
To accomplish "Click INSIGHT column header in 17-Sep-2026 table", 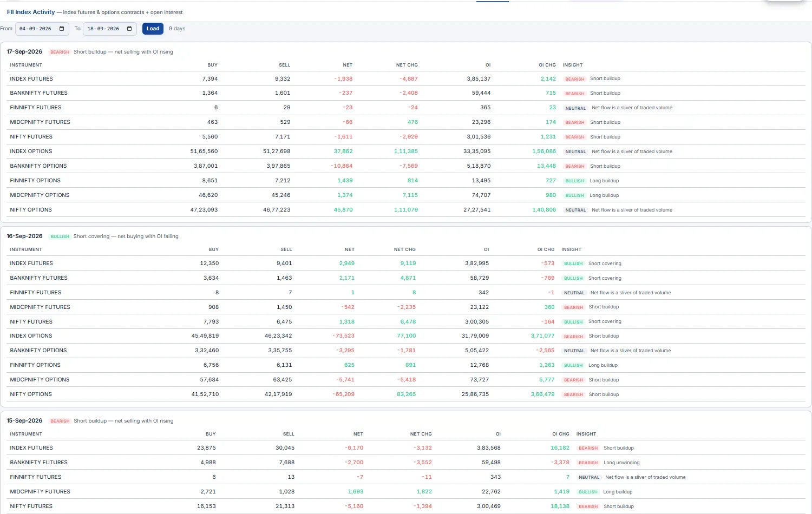I will (x=573, y=65).
